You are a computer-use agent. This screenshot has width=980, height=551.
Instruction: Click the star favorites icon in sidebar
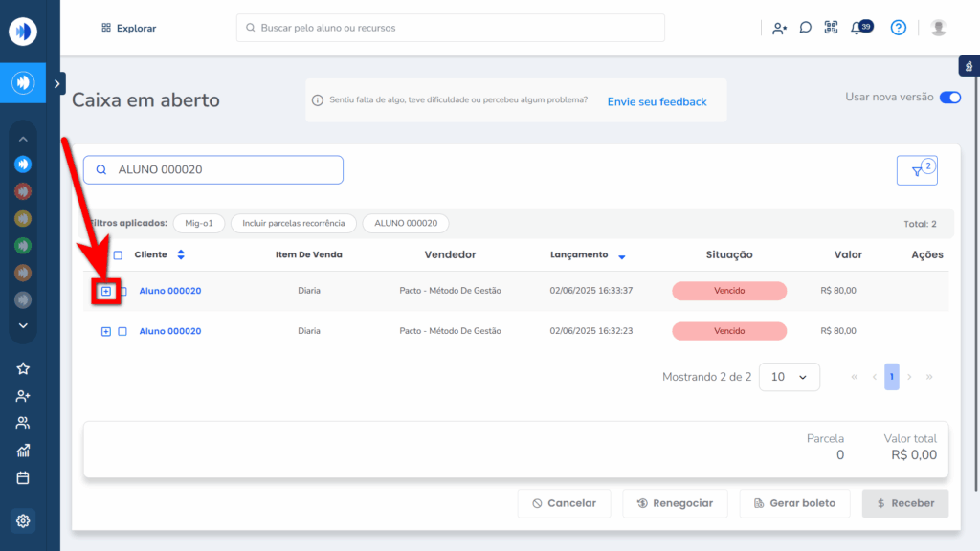pos(23,368)
